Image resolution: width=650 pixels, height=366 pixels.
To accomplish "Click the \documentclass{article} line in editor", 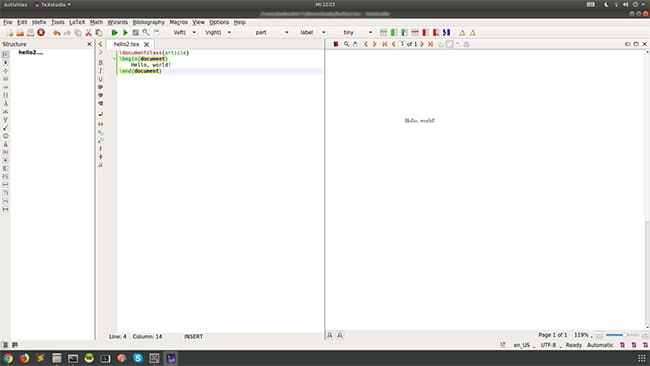I will [154, 53].
